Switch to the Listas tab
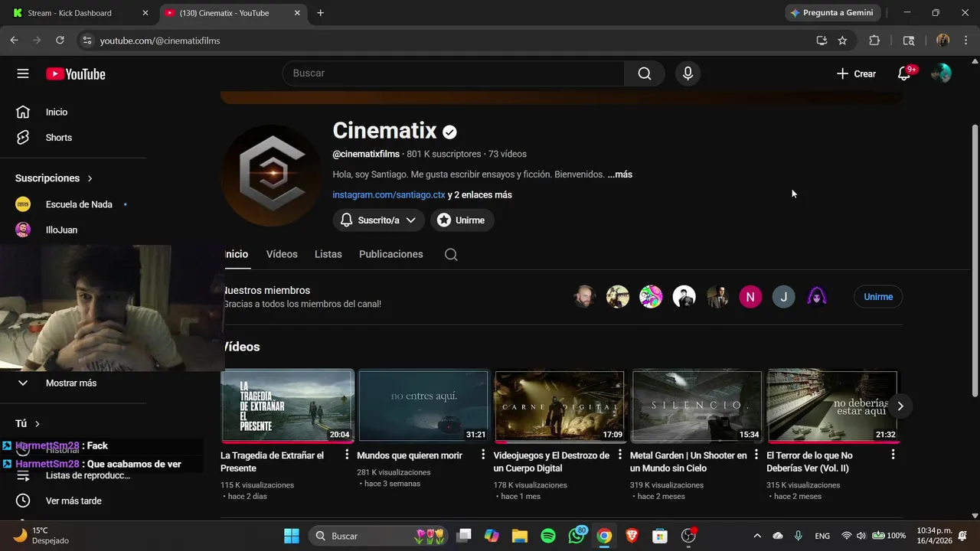This screenshot has width=980, height=551. pos(328,254)
